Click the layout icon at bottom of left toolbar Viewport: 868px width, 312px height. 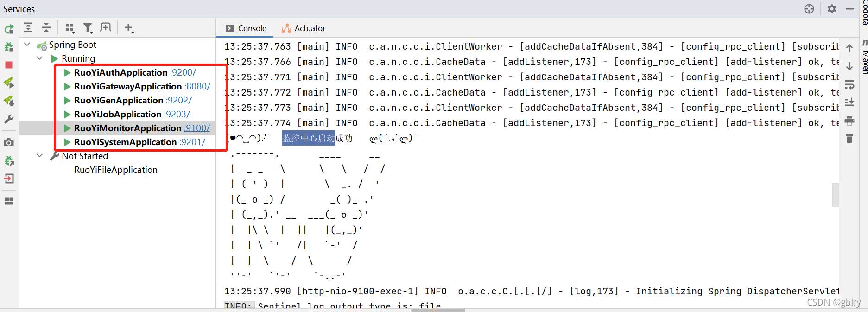9,201
